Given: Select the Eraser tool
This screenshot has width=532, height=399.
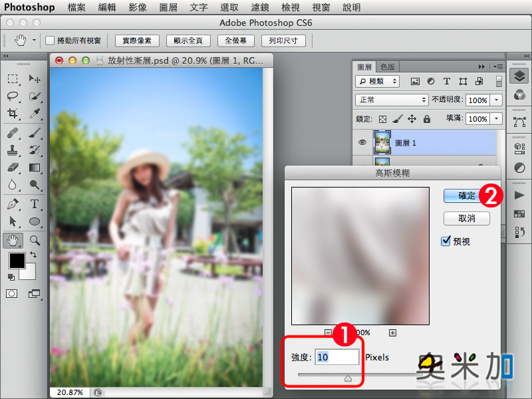Looking at the screenshot, I should tap(13, 168).
